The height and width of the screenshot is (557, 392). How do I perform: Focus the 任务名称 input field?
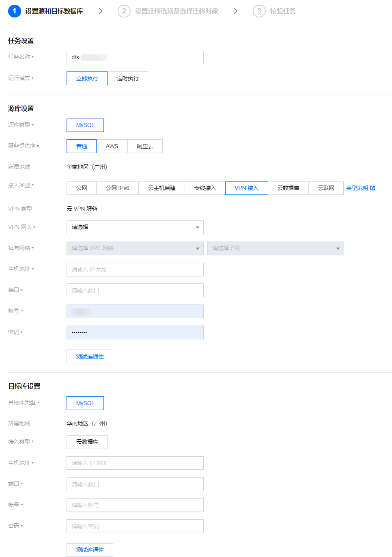coord(135,57)
